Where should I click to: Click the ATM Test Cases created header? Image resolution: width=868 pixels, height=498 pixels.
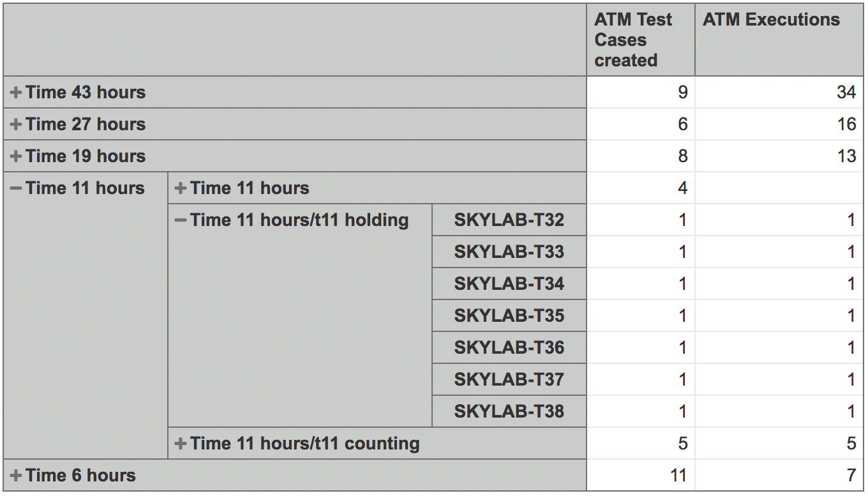tap(633, 40)
